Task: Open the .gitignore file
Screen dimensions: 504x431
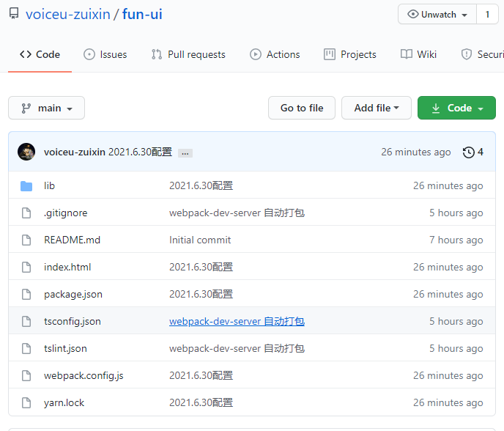Action: tap(66, 213)
